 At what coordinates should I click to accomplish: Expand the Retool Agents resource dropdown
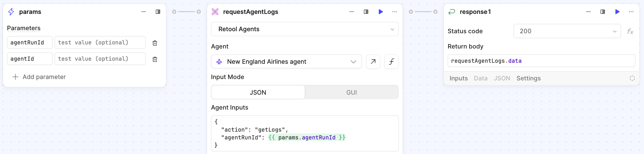[305, 29]
